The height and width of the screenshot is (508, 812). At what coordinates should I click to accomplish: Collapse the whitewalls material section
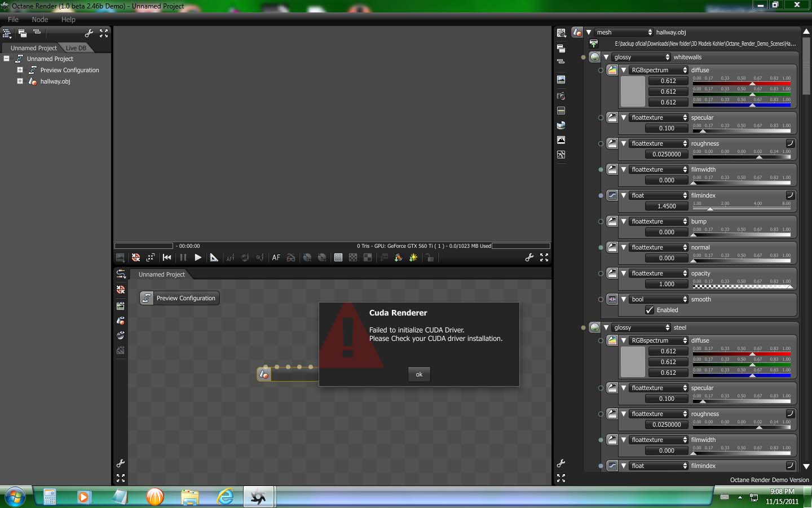point(606,57)
